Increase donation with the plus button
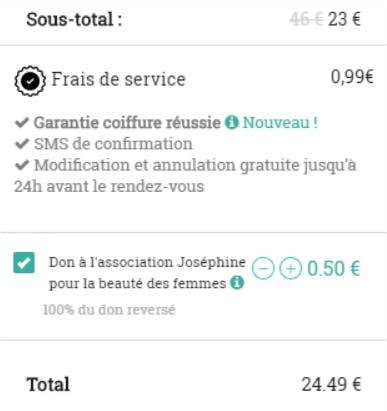This screenshot has height=411, width=387. point(290,268)
